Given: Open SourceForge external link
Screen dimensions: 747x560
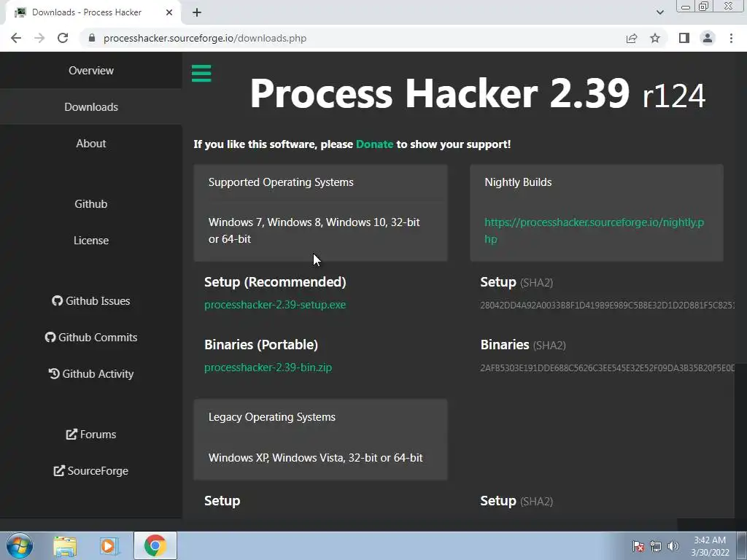Looking at the screenshot, I should (91, 471).
